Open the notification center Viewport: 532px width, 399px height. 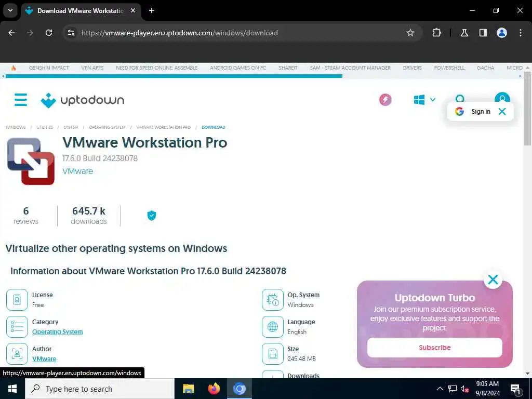515,389
